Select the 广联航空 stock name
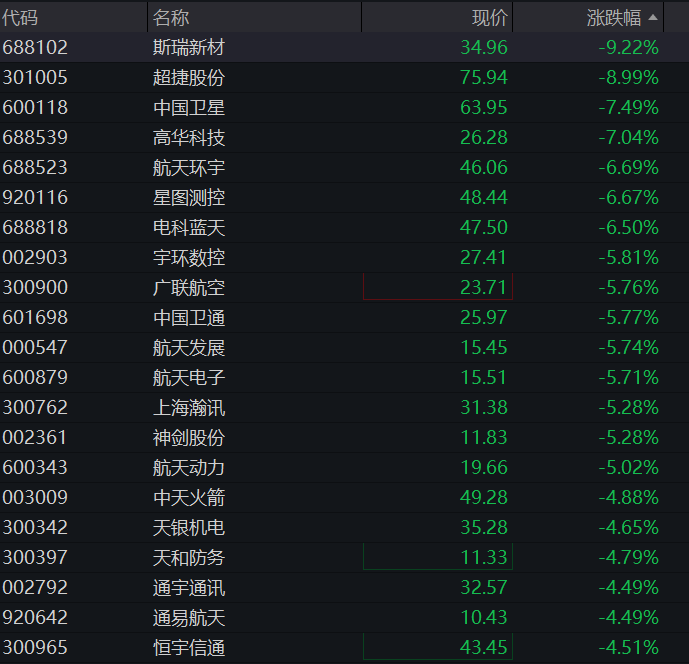 click(189, 287)
